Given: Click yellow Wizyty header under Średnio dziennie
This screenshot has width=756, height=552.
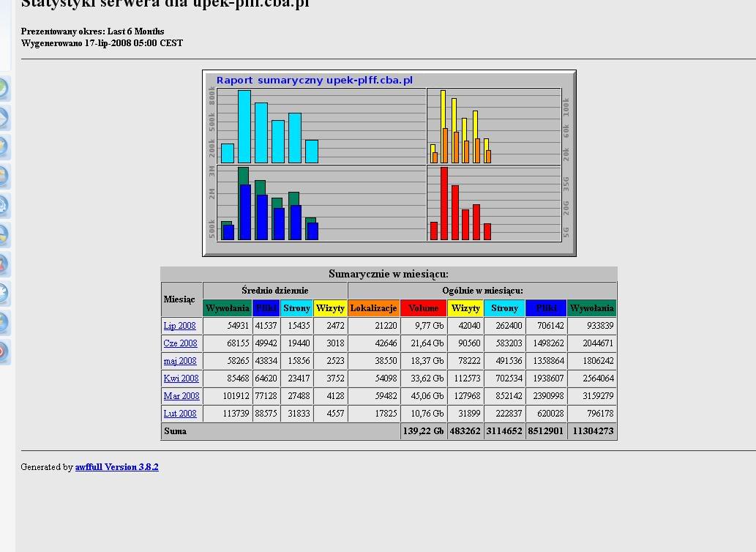Looking at the screenshot, I should 330,308.
